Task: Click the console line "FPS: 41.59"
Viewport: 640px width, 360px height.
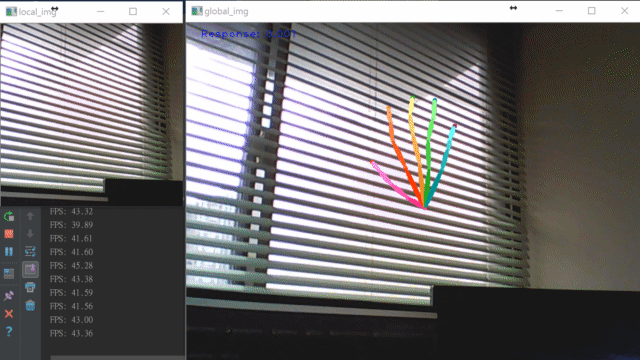Action: [71, 293]
